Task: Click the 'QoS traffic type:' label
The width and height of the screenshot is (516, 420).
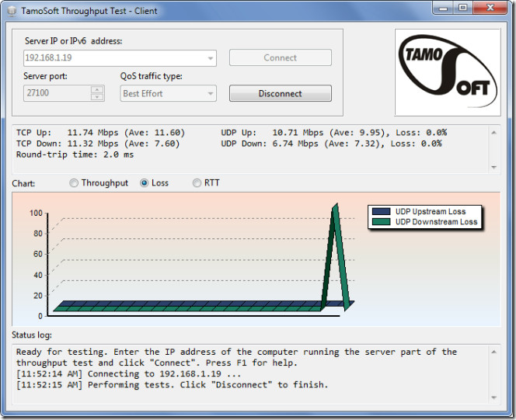Action: 151,76
